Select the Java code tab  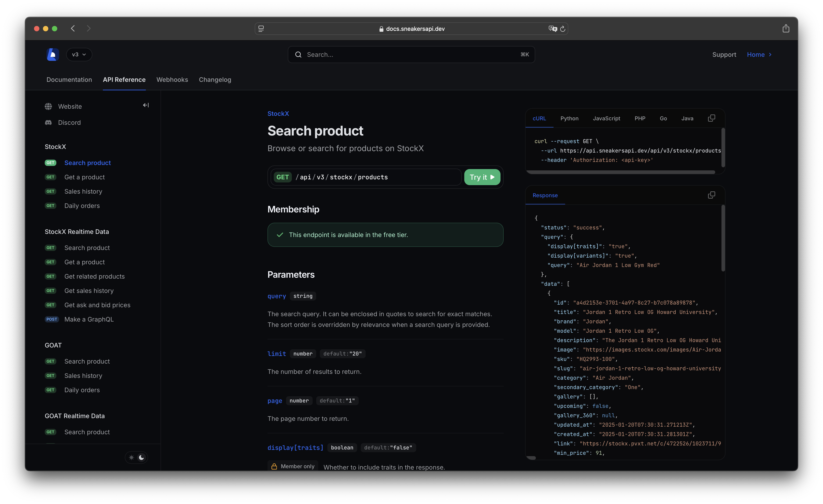pos(687,119)
